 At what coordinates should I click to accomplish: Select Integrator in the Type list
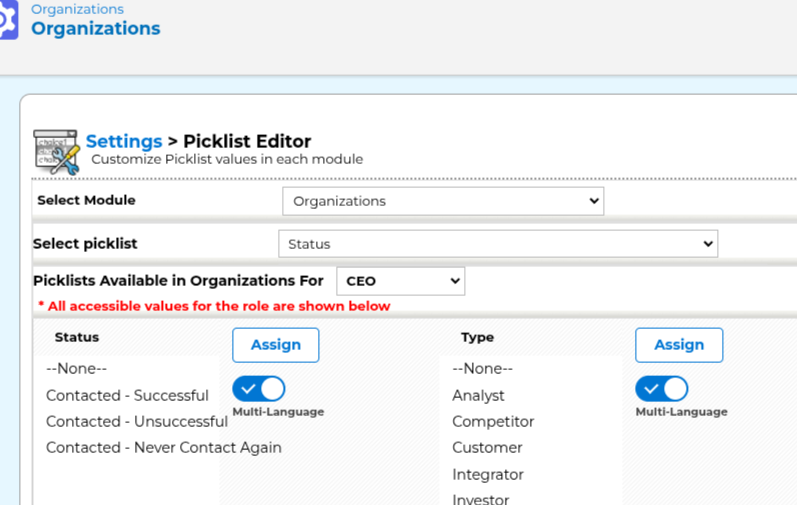click(487, 475)
